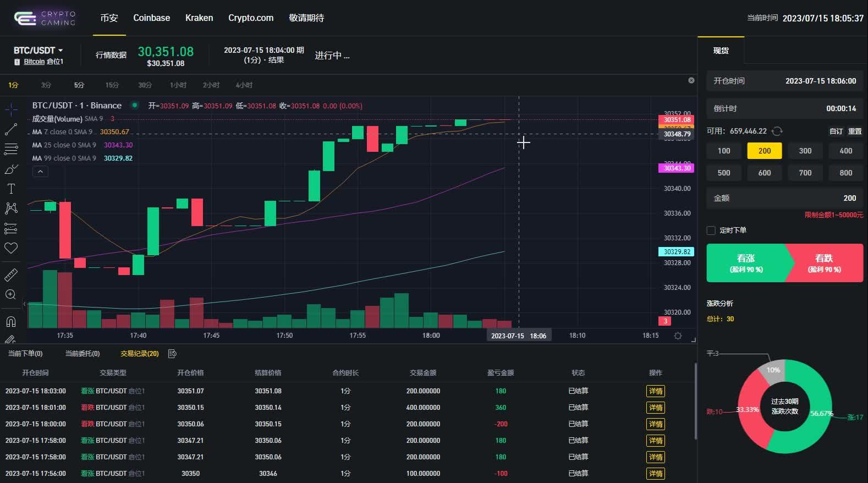Select the trend line drawing tool
The width and height of the screenshot is (868, 483).
click(11, 130)
